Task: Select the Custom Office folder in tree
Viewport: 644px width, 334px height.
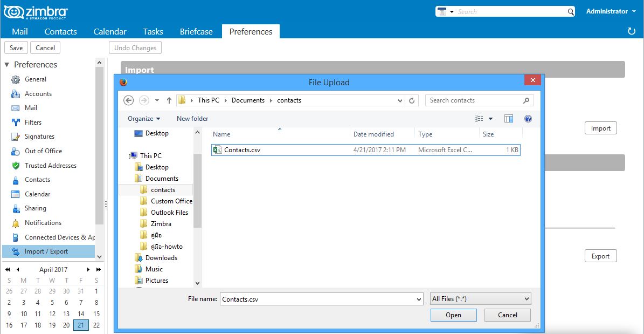Action: (171, 201)
